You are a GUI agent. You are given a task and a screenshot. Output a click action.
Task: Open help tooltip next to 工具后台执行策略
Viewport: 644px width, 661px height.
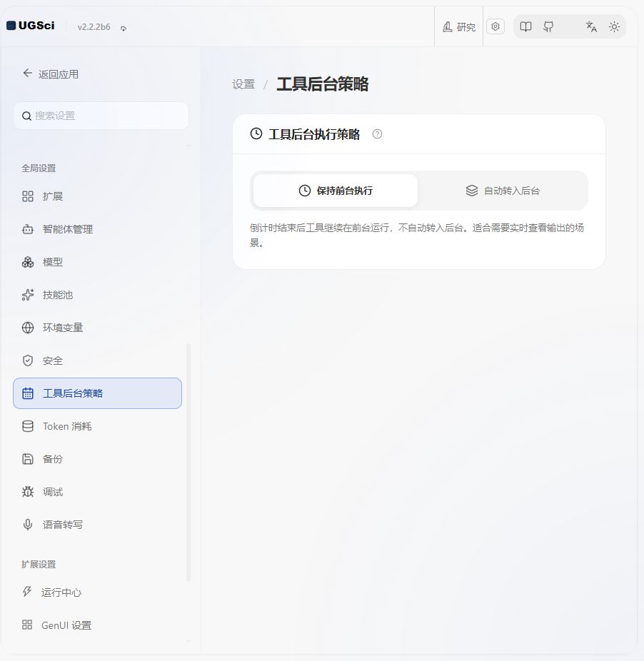pyautogui.click(x=378, y=134)
